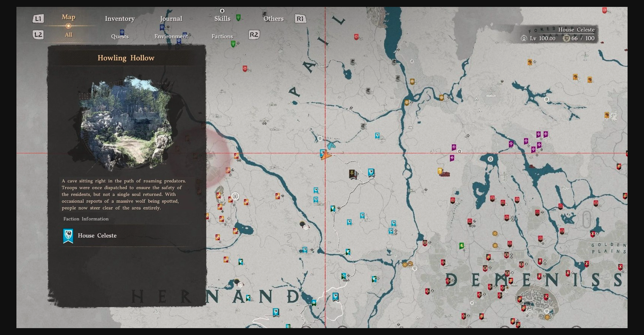Screen dimensions: 644x335
Task: Click the L2 filter-left button icon
Action: [x=38, y=35]
